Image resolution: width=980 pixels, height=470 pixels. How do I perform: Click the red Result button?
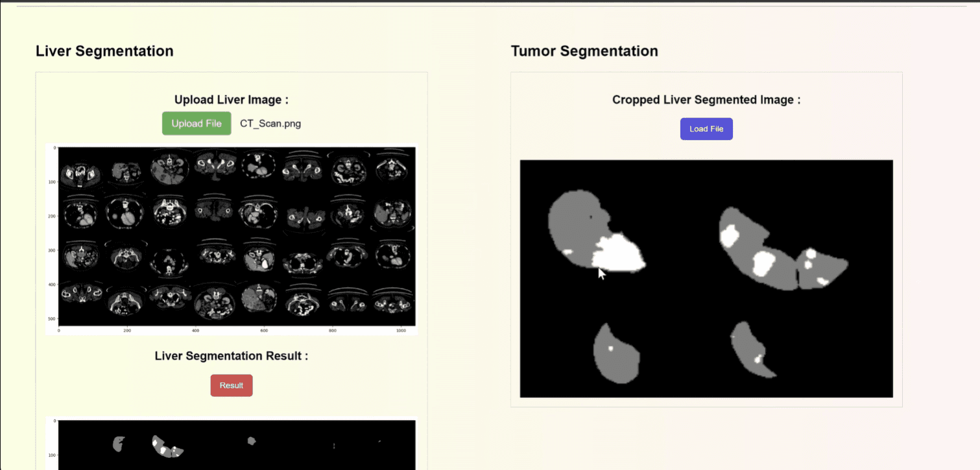click(232, 385)
